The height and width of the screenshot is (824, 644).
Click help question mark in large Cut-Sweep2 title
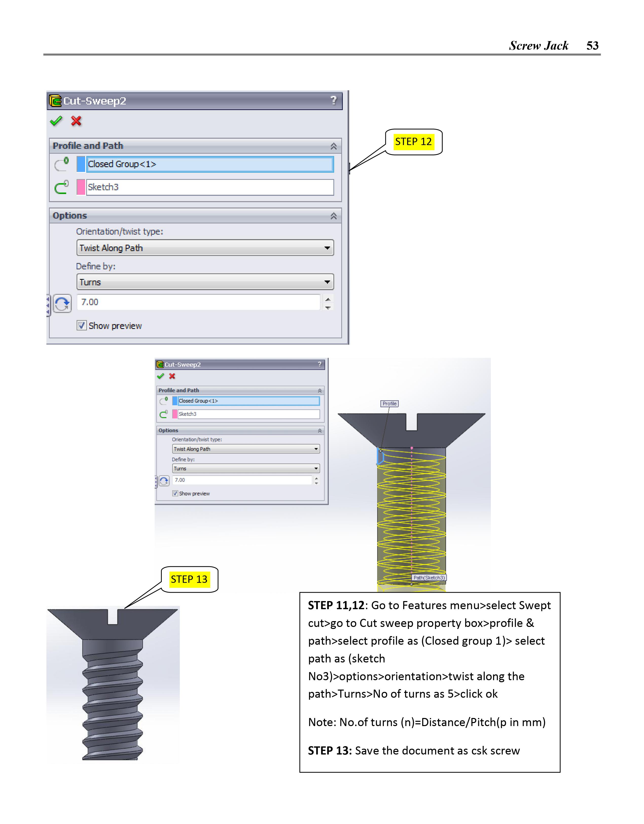pos(333,100)
